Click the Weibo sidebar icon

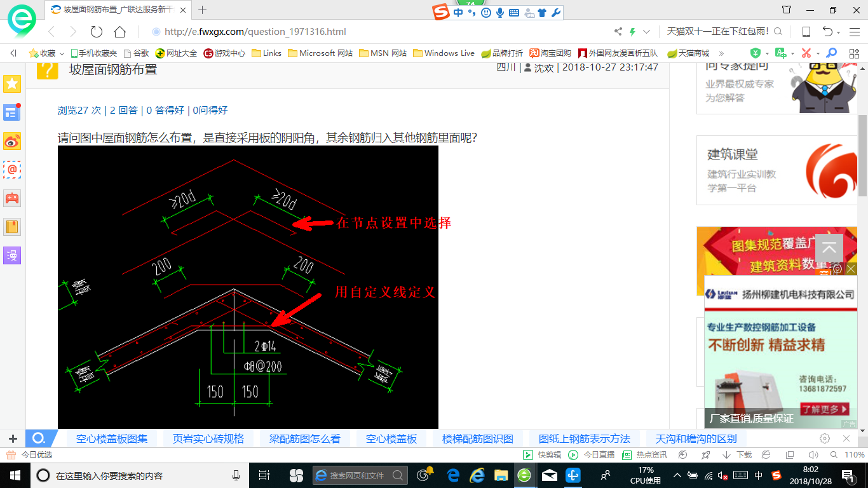pyautogui.click(x=12, y=141)
